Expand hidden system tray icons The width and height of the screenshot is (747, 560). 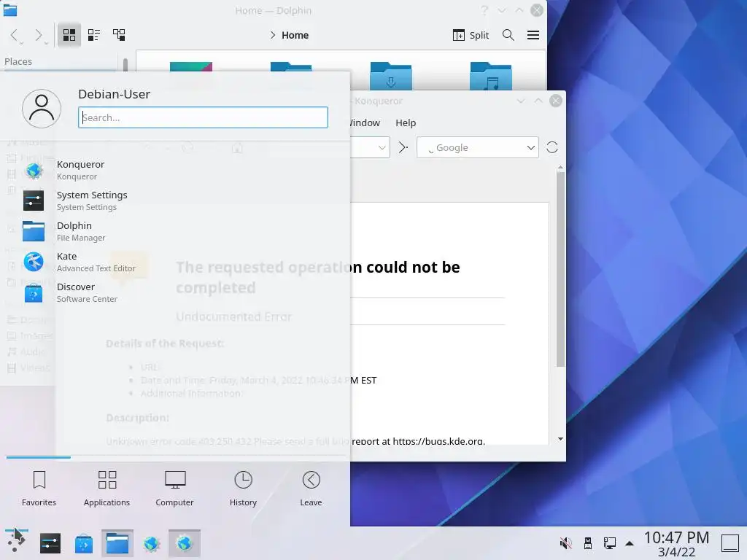(630, 543)
